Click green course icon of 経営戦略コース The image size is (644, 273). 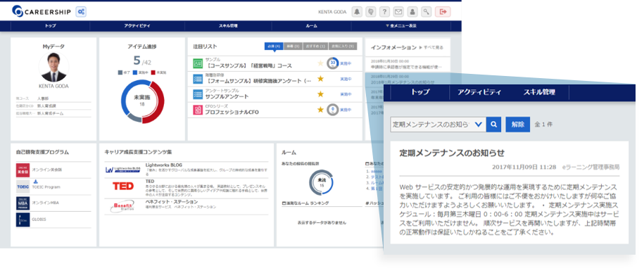tap(198, 63)
